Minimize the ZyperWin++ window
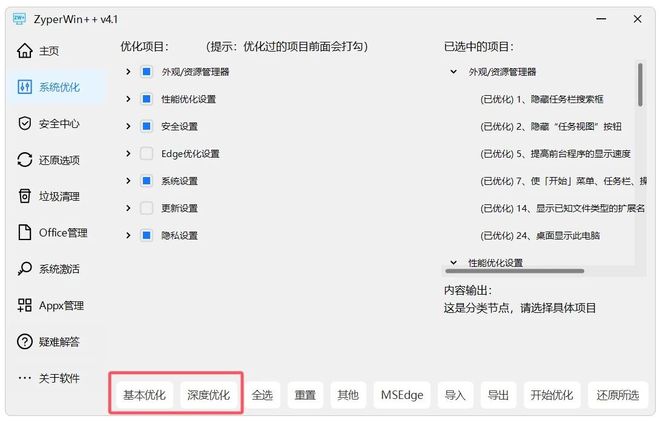The image size is (660, 422). pos(601,19)
